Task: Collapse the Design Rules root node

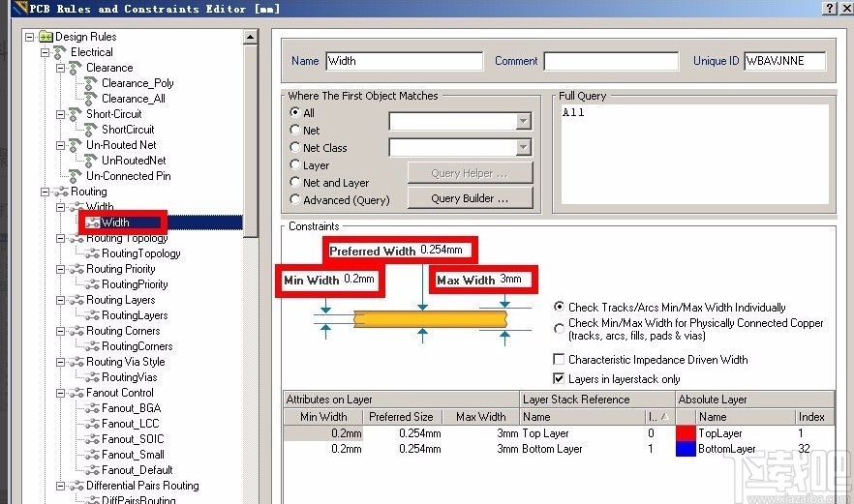Action: pyautogui.click(x=29, y=37)
